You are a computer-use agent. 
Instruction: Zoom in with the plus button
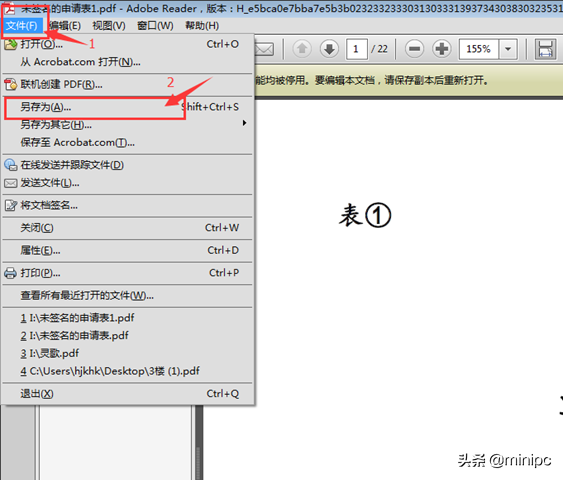pyautogui.click(x=442, y=49)
